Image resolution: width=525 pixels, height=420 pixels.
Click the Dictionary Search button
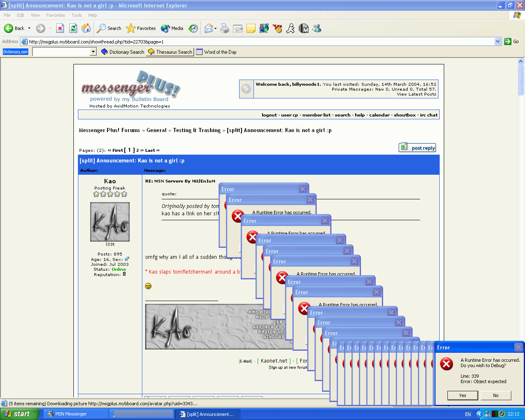pos(123,52)
